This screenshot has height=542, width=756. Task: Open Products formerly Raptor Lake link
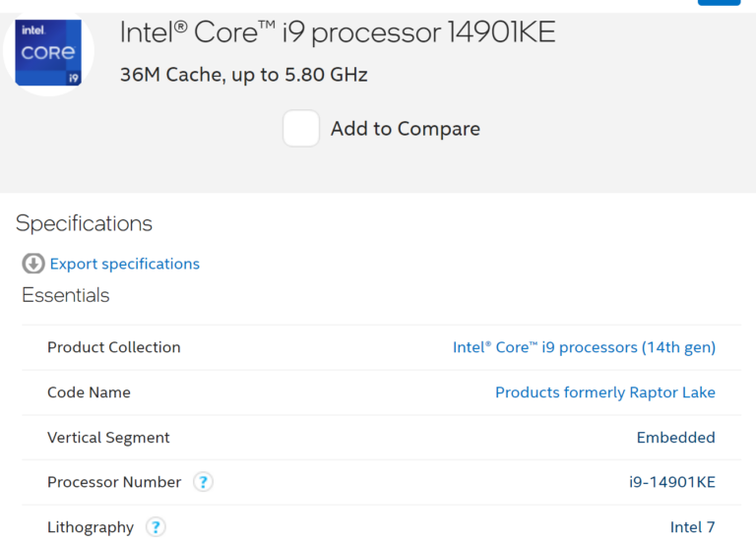pyautogui.click(x=604, y=392)
